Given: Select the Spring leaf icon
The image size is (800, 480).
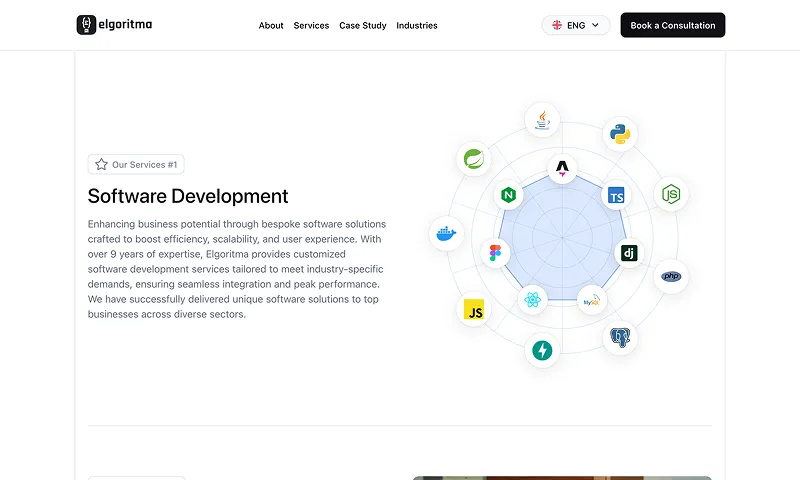Looking at the screenshot, I should 473,159.
